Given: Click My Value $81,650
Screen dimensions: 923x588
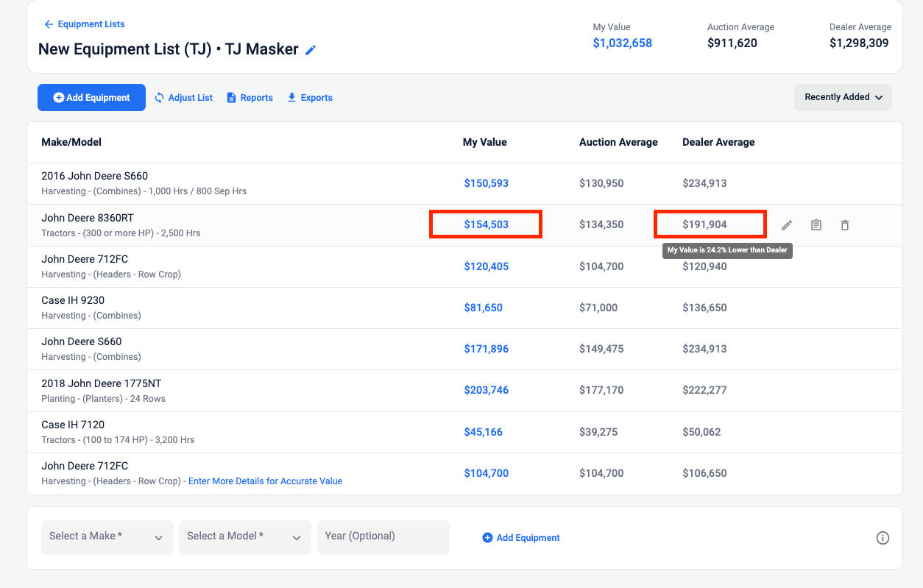Looking at the screenshot, I should pos(483,308).
